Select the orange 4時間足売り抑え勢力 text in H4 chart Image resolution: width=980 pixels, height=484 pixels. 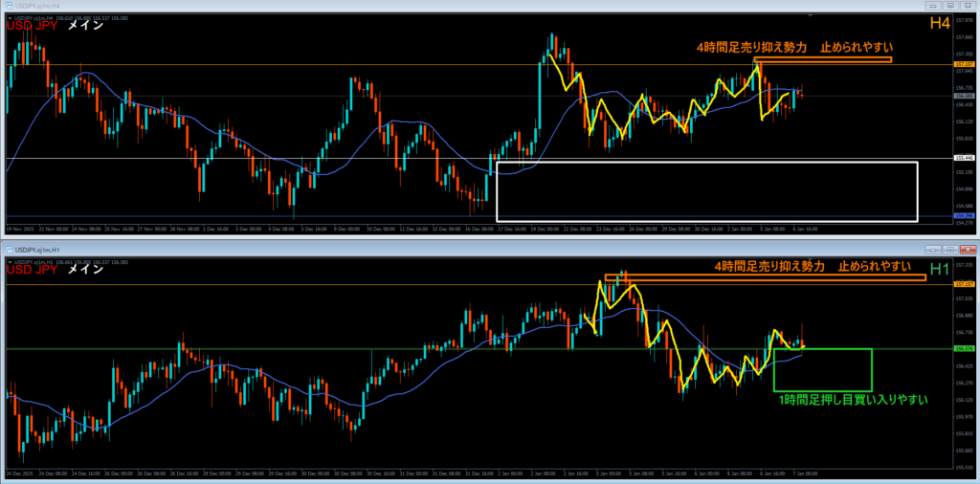pyautogui.click(x=752, y=48)
